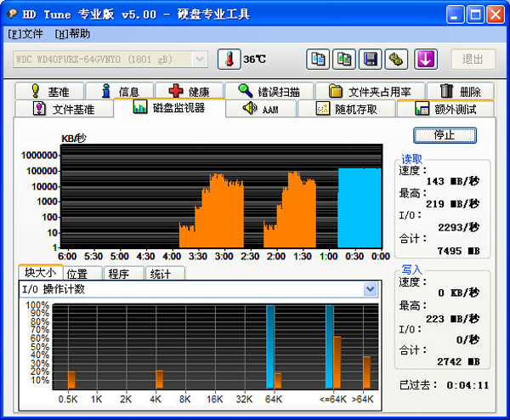
Task: Save screenshot using floppy disk icon
Action: 370,60
